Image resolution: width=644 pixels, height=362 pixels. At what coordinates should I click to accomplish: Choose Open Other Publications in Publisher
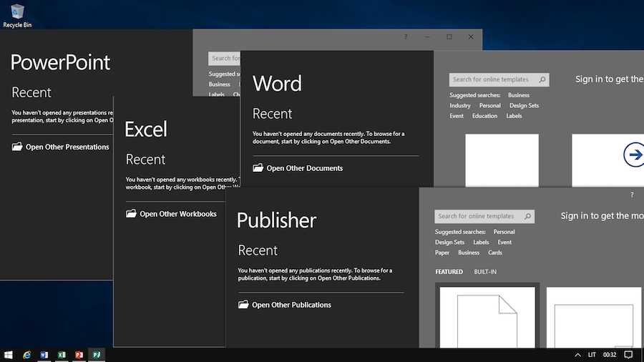click(x=291, y=305)
